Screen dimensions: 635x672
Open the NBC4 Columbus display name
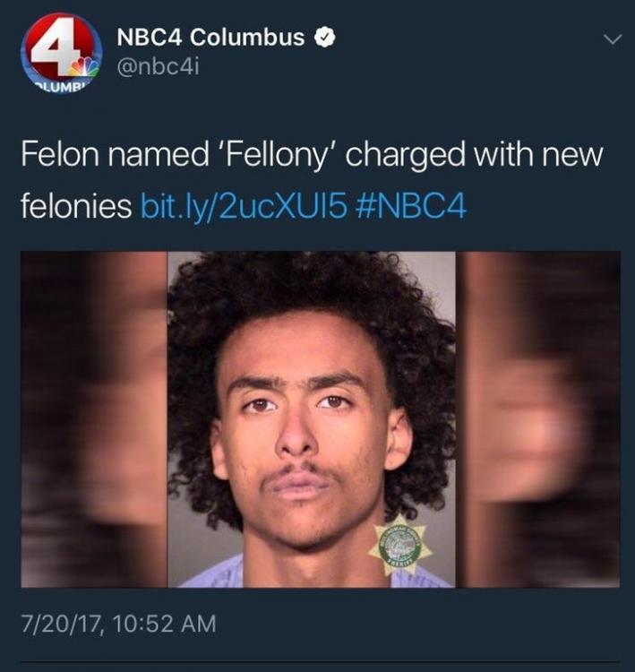pos(210,38)
